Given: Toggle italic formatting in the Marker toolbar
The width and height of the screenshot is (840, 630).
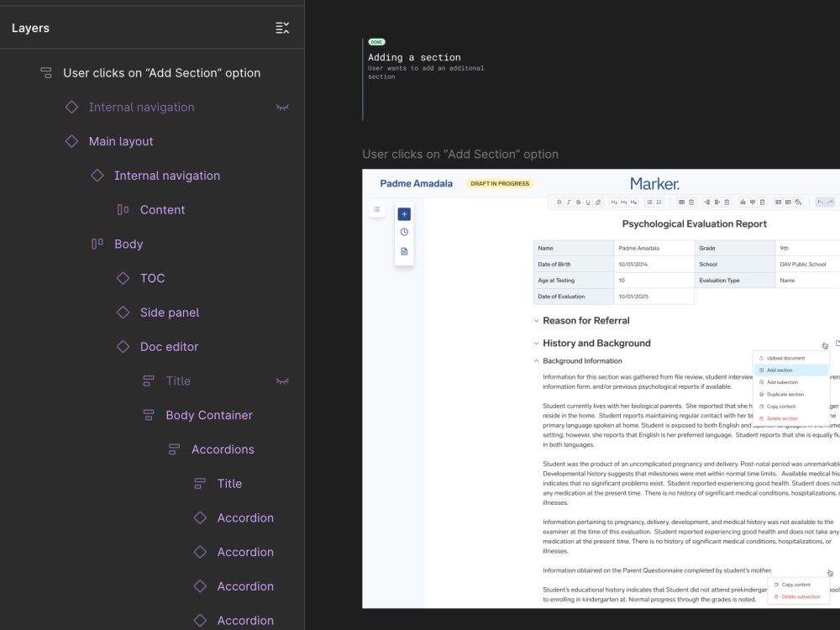Looking at the screenshot, I should point(569,202).
